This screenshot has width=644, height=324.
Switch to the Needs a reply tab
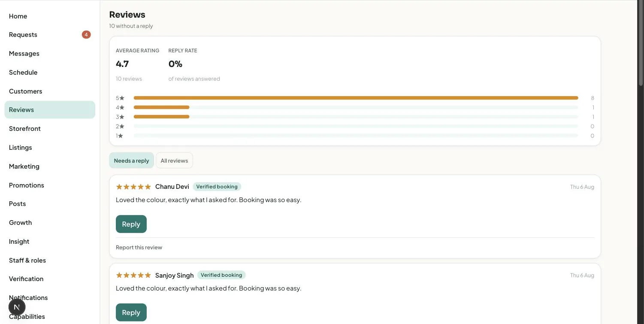click(131, 160)
